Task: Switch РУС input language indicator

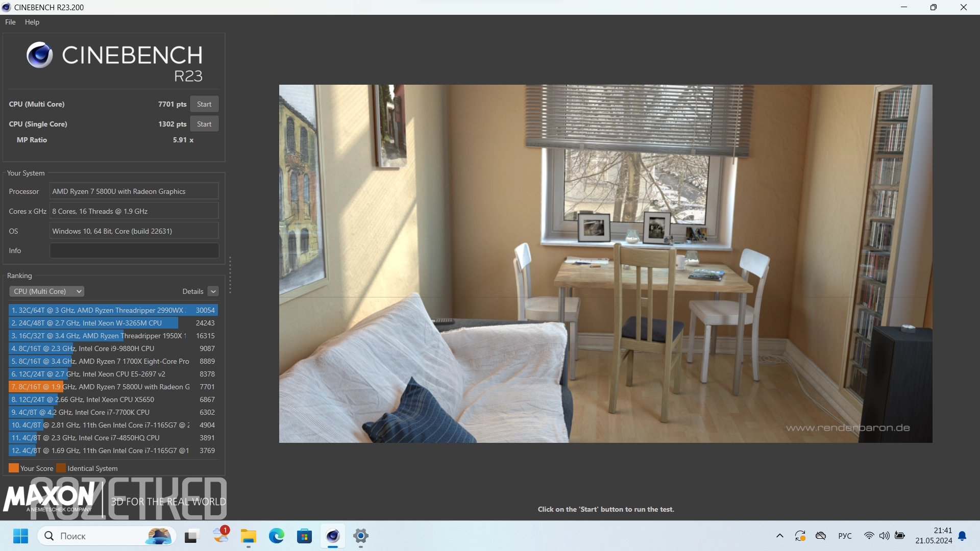Action: click(x=845, y=536)
